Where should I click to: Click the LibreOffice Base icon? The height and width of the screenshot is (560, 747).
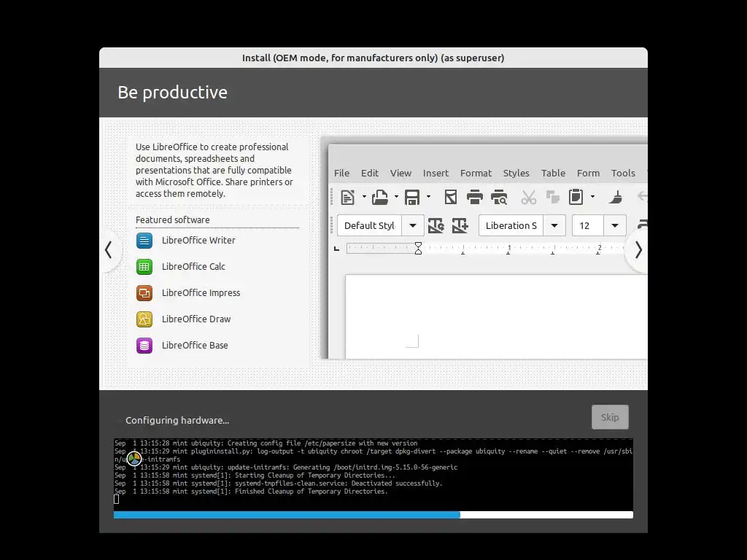[144, 345]
